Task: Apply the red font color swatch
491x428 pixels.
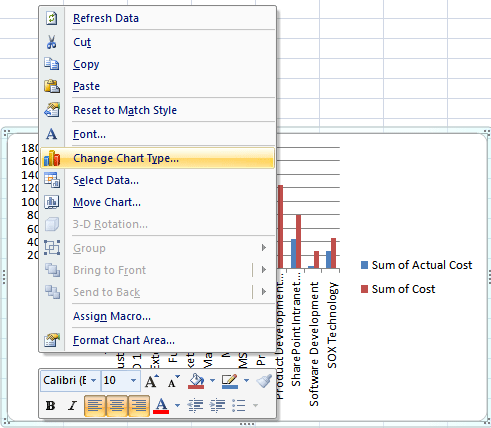Action: [x=161, y=406]
